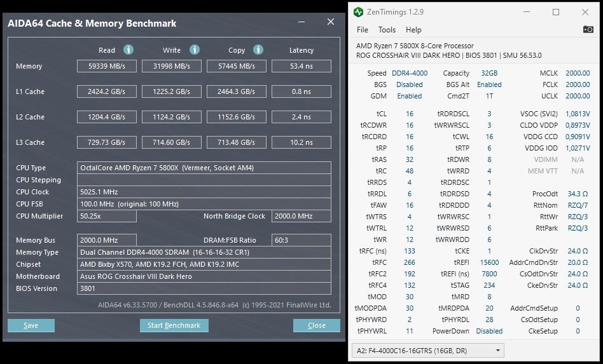Click the L1 Cache Read value 2424.2 GB/s

pyautogui.click(x=106, y=91)
